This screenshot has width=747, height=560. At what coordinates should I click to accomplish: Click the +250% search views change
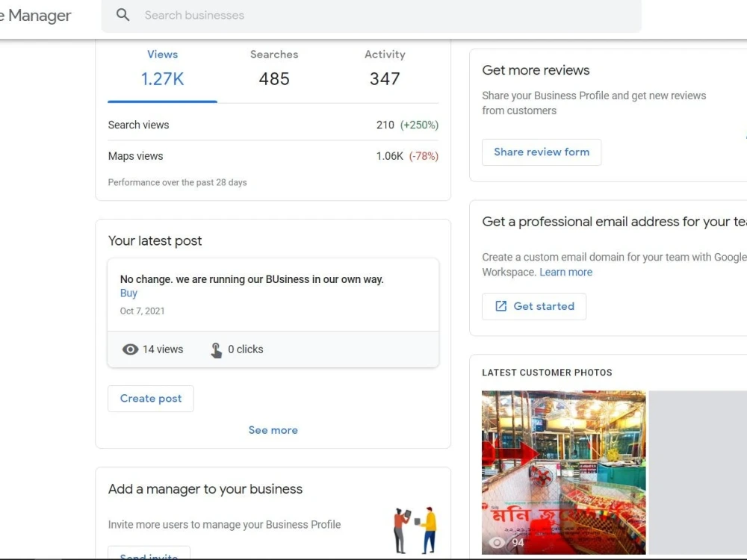tap(419, 125)
